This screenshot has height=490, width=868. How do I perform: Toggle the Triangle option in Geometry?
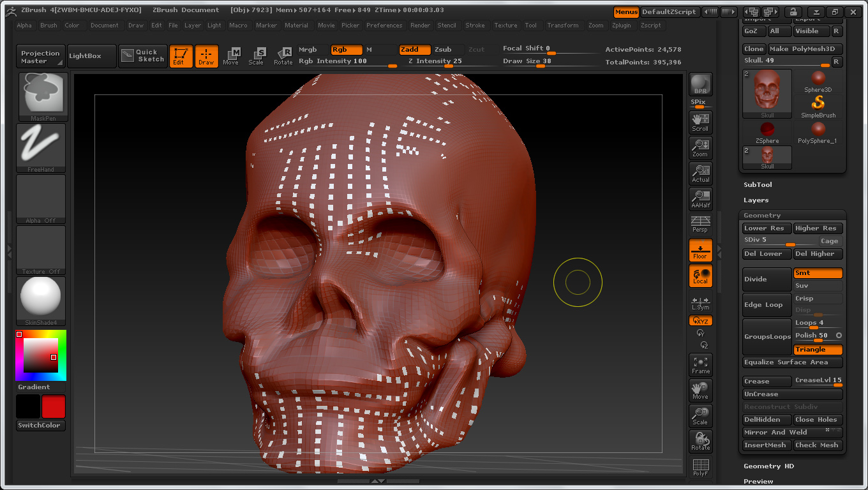tap(818, 350)
